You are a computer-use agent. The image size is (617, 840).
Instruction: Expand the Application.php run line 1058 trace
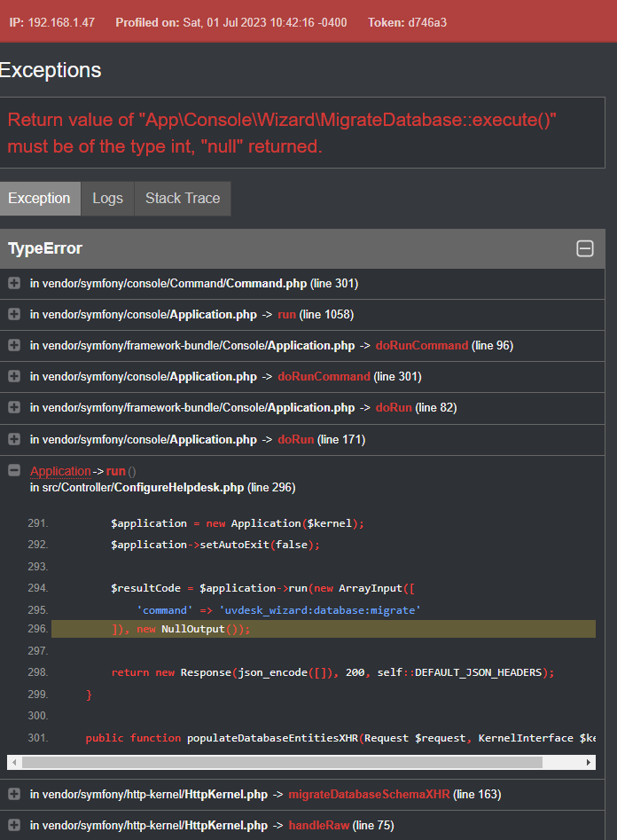point(14,315)
